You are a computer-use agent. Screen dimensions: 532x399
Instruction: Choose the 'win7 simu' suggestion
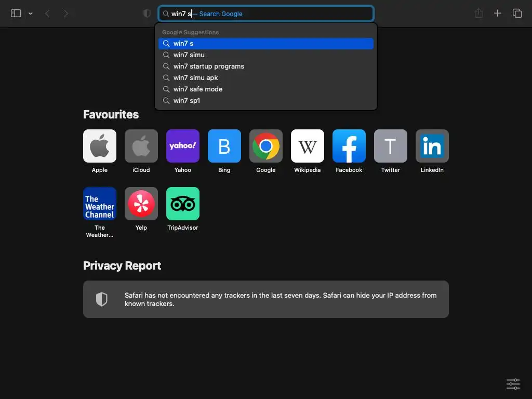266,55
